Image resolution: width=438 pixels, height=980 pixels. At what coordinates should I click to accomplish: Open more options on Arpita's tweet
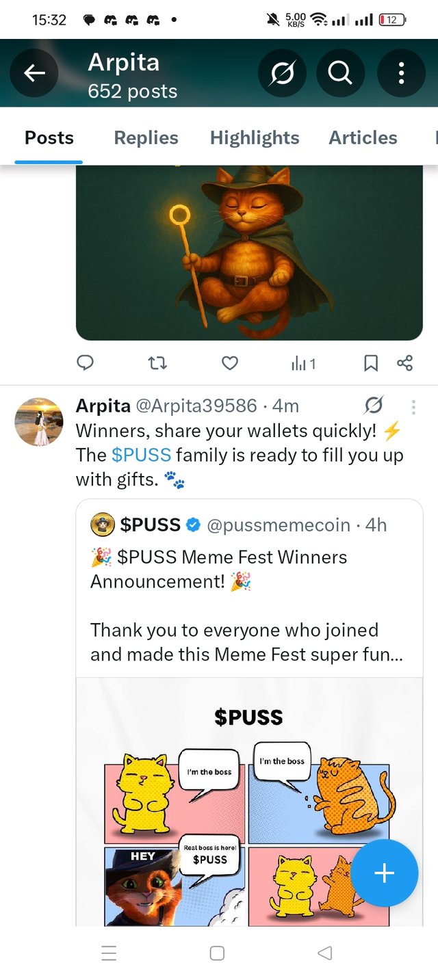(x=413, y=408)
